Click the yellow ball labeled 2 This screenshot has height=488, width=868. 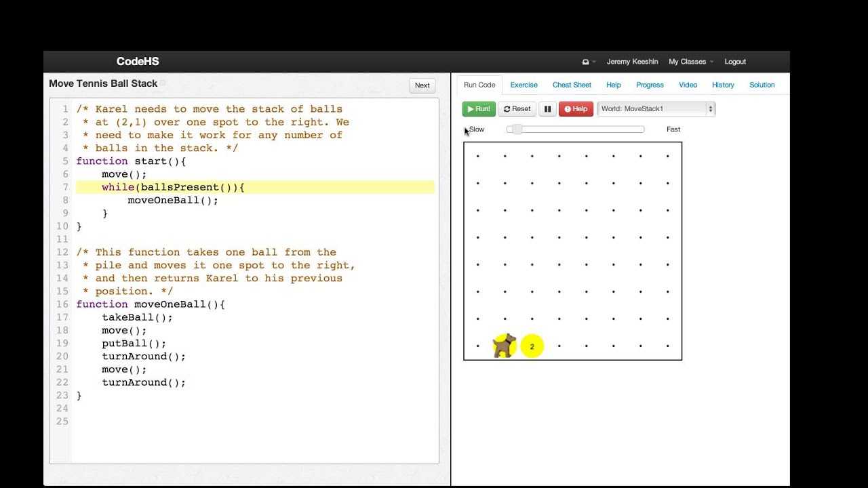(532, 346)
